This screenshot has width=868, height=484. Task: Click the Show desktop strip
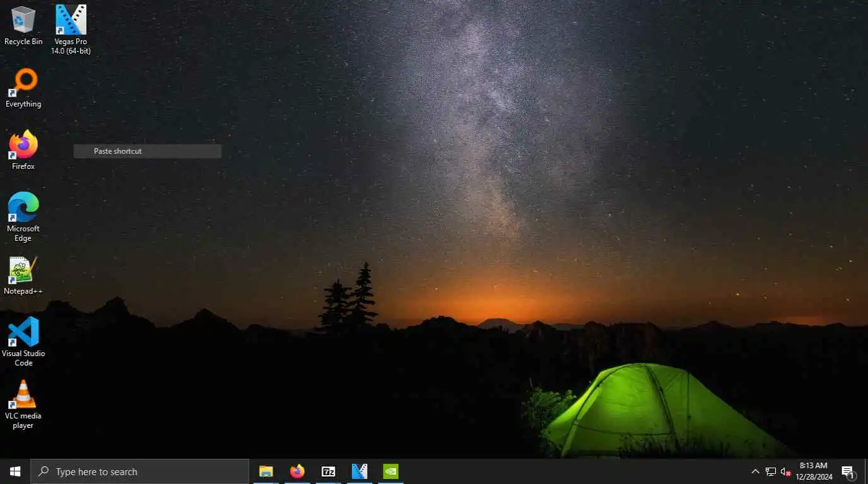[865, 471]
